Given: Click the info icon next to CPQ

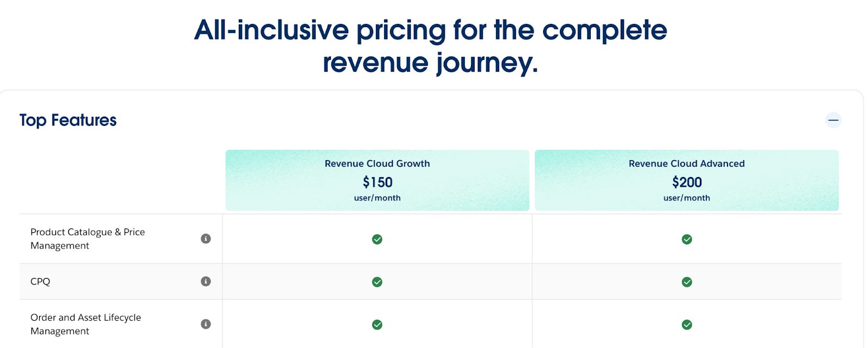Looking at the screenshot, I should tap(205, 282).
